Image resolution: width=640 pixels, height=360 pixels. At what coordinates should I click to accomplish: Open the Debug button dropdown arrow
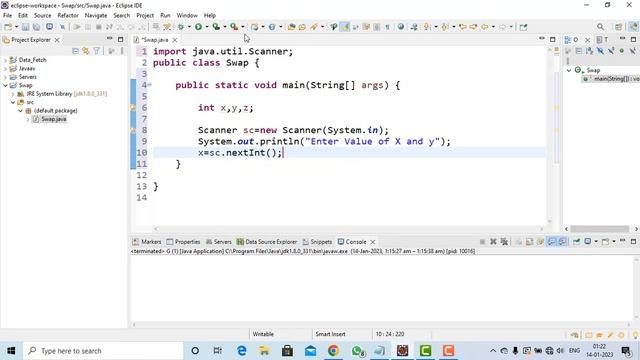(x=189, y=27)
